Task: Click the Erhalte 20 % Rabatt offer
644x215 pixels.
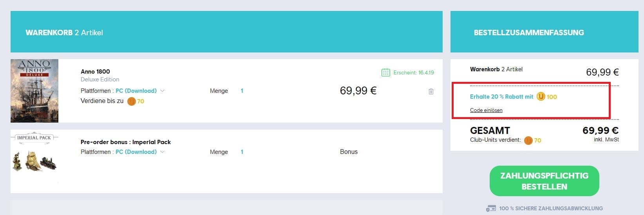Action: pos(501,97)
